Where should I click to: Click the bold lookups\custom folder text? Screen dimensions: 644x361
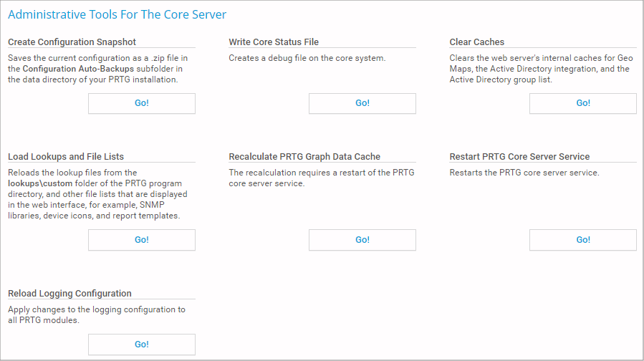click(x=40, y=183)
